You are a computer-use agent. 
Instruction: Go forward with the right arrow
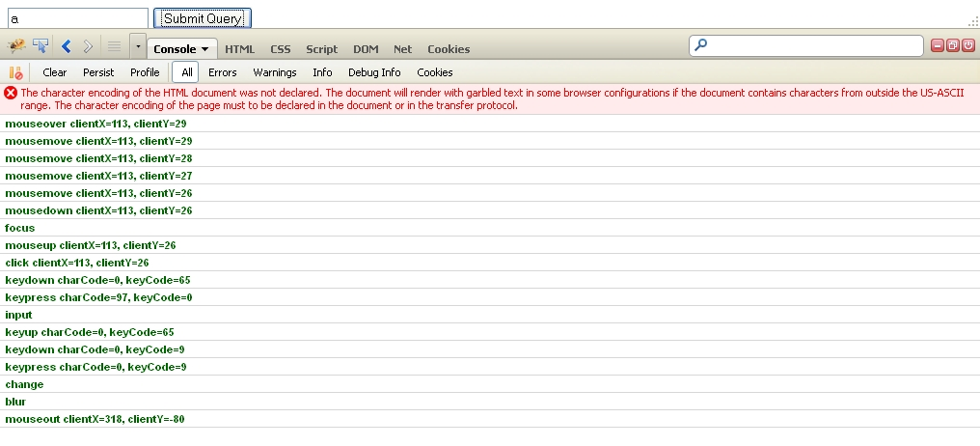(x=88, y=46)
